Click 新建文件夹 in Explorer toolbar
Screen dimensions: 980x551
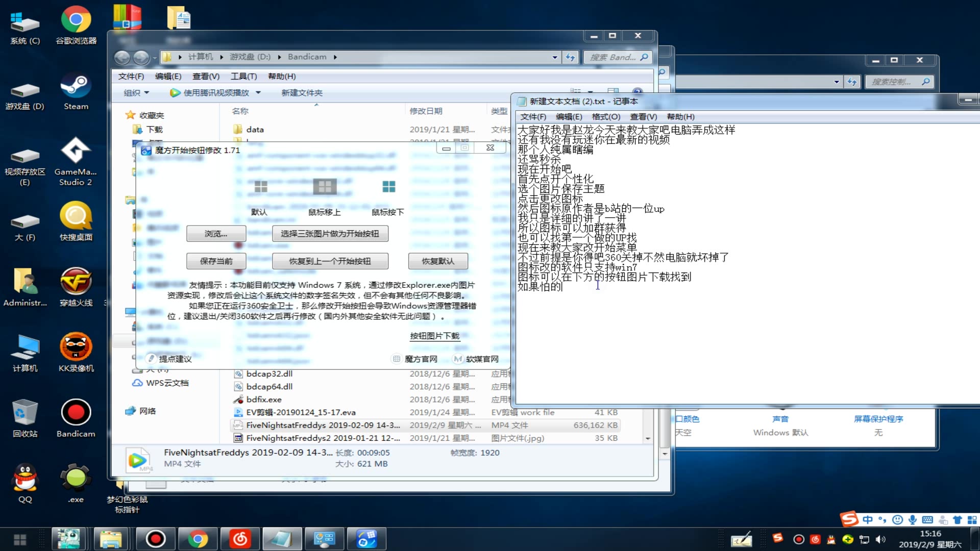click(302, 93)
